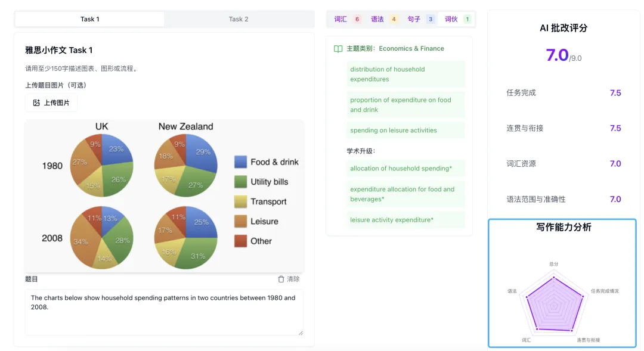Screen dimensions: 644x351
Task: Click the Food & drink blue legend swatch
Action: pyautogui.click(x=240, y=162)
